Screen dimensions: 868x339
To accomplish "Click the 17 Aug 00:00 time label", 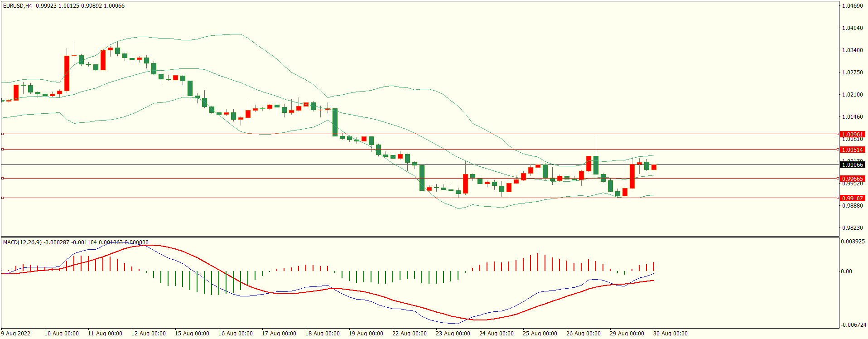I will click(279, 334).
